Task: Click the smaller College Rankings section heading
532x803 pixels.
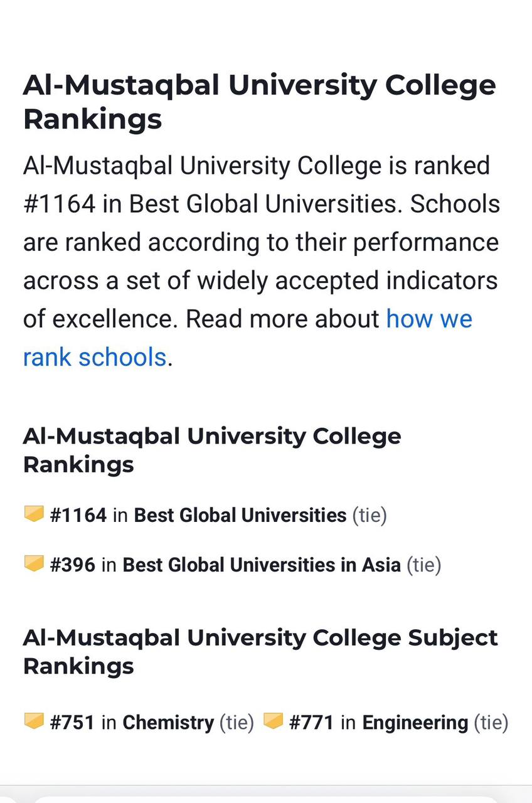Action: [x=212, y=450]
